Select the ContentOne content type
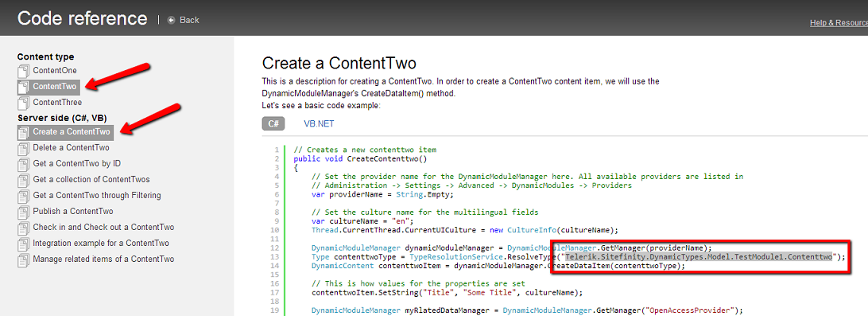 55,70
